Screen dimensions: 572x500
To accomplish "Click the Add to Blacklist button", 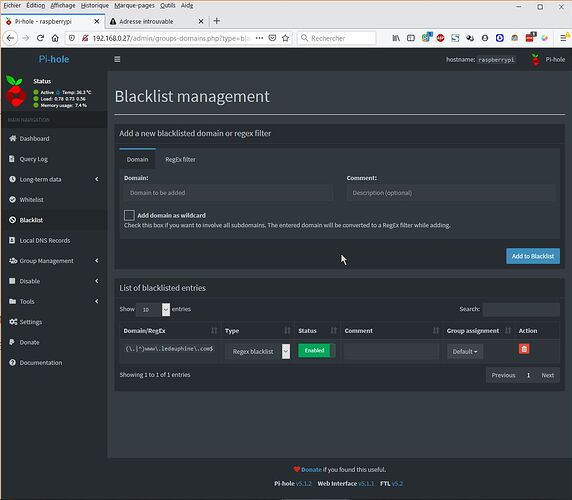I will click(x=533, y=256).
